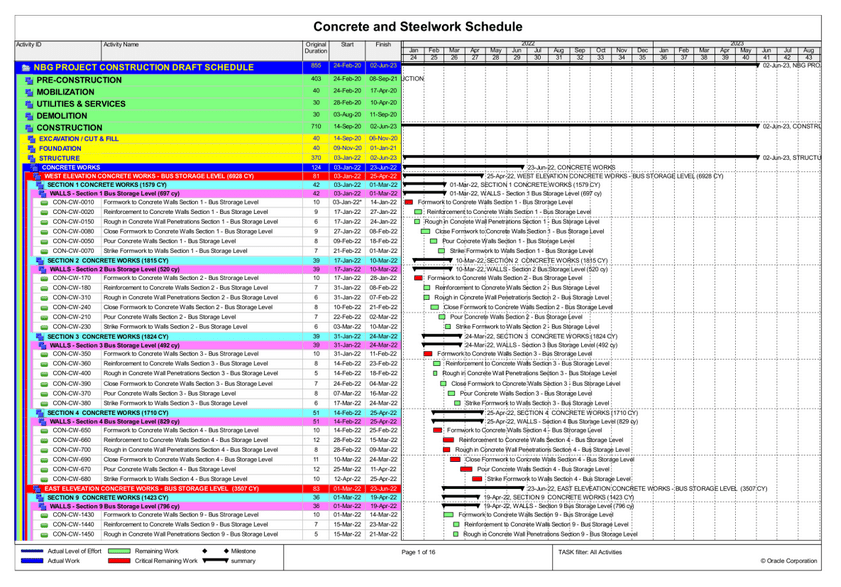The width and height of the screenshot is (841, 587).
Task: Click the diamond Milestone symbol in the legend
Action: (226, 551)
